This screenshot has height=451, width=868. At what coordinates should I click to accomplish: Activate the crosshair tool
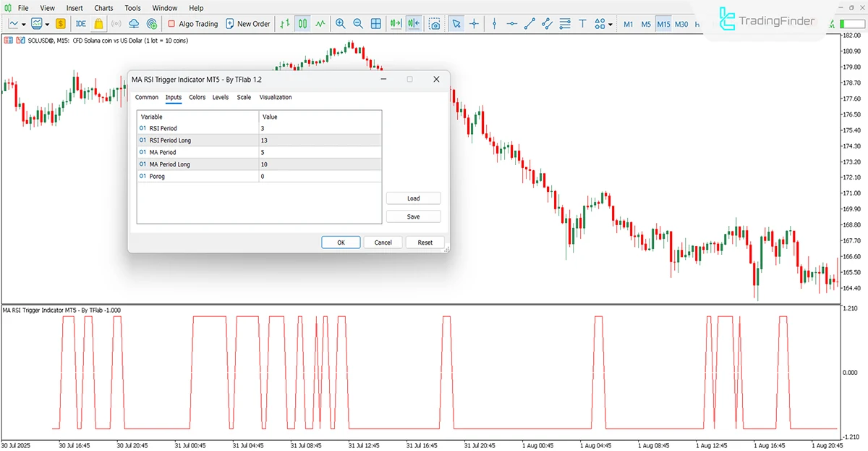click(x=473, y=23)
